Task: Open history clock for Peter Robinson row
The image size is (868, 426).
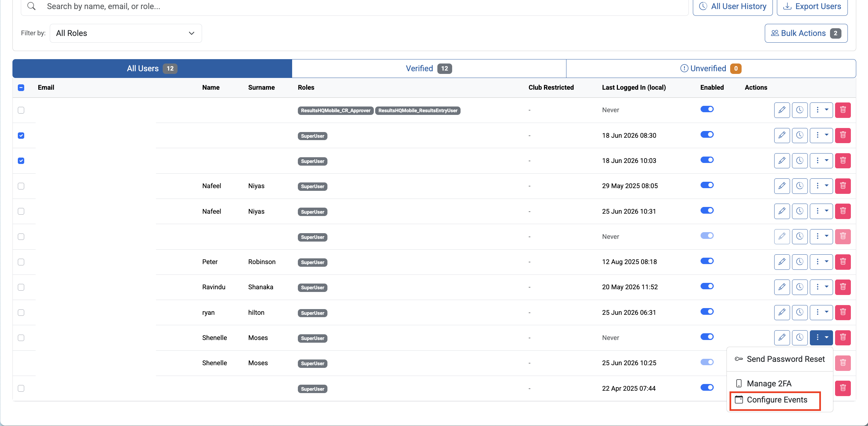Action: pyautogui.click(x=800, y=262)
